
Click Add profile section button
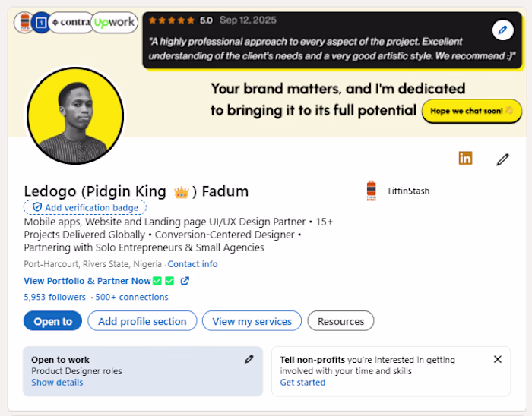click(142, 321)
